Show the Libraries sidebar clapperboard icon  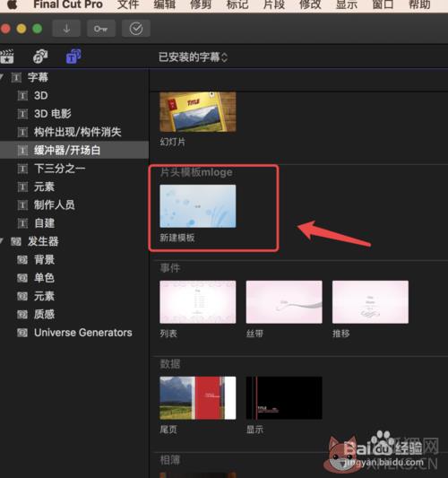pos(6,56)
